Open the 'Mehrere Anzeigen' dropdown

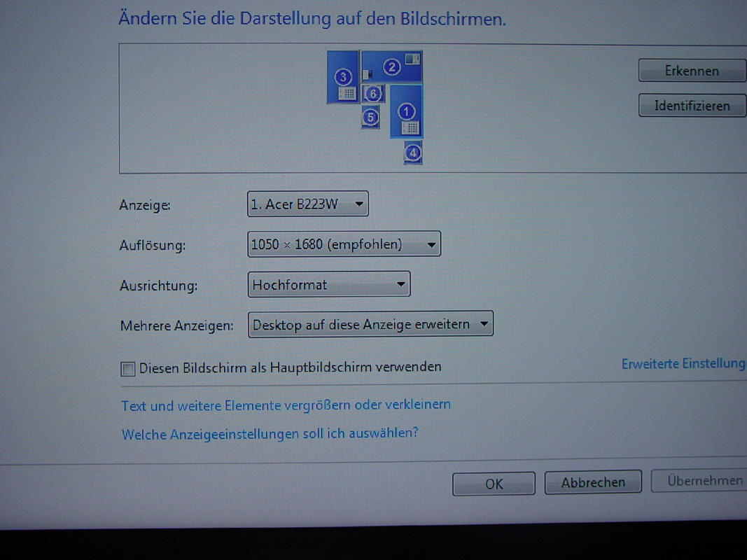pos(370,325)
